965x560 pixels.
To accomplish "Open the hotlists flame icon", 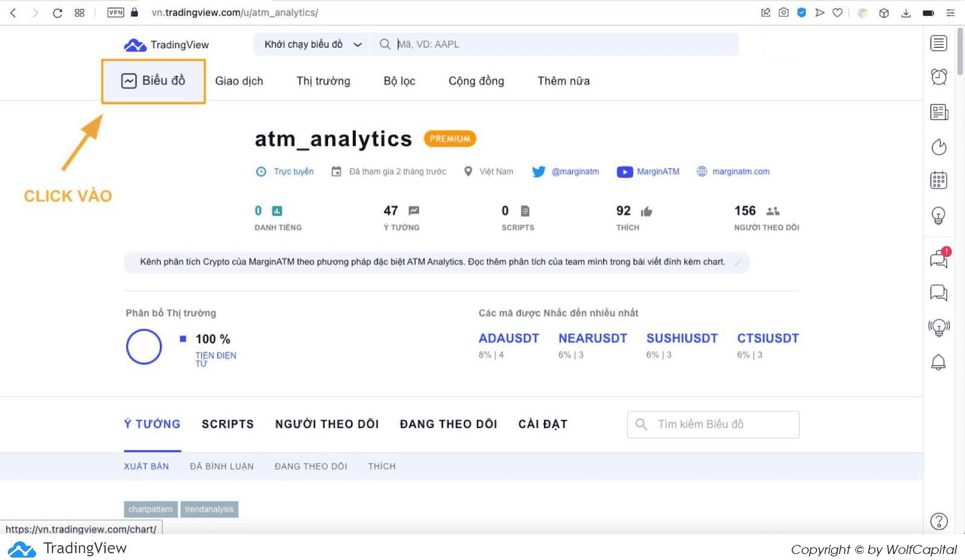I will 938,147.
